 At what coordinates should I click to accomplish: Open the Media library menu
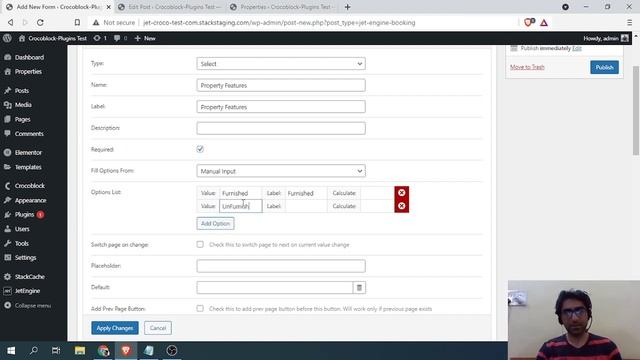[x=23, y=105]
